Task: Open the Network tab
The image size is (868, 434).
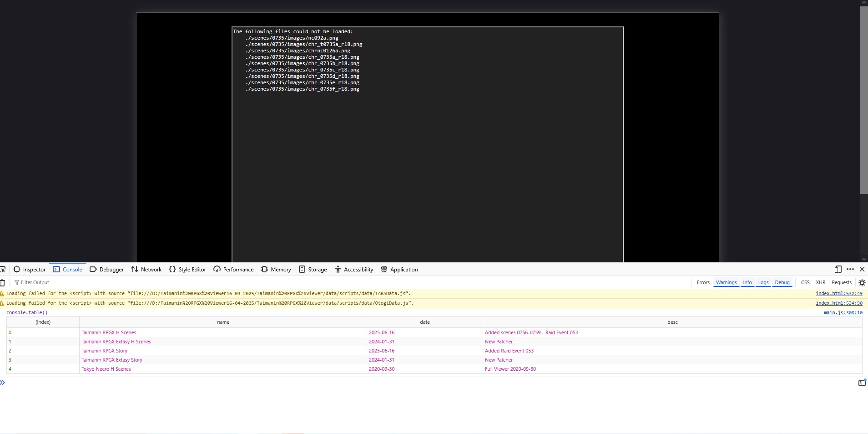Action: click(146, 269)
